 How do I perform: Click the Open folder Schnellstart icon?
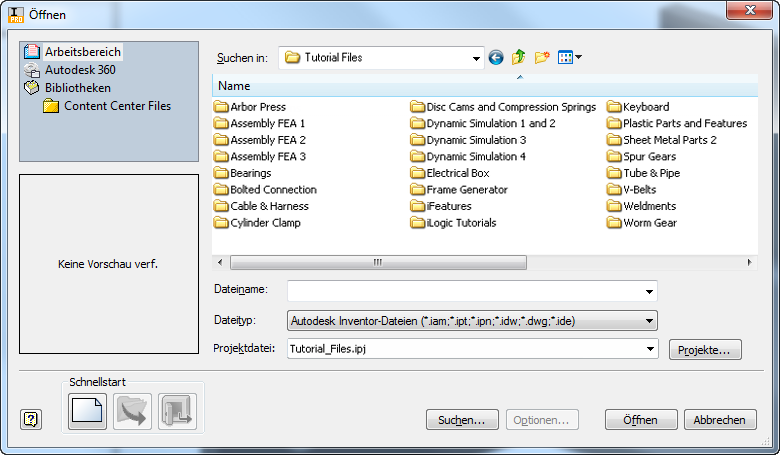132,411
